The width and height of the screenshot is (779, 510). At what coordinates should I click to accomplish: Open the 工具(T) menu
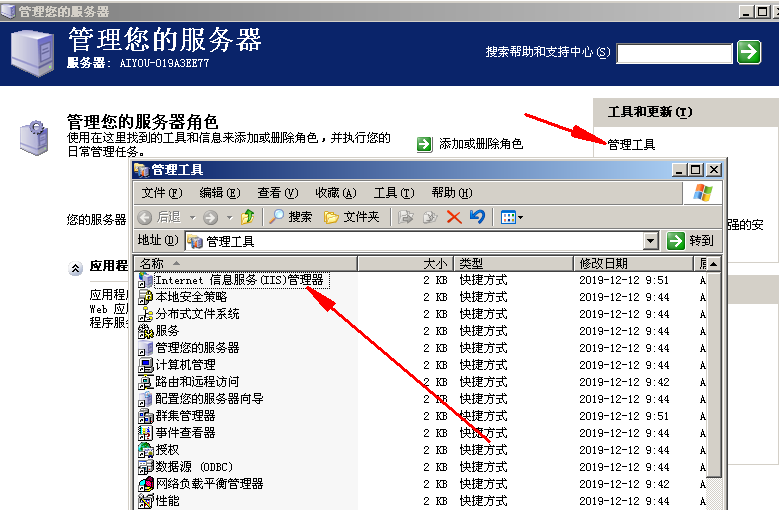click(x=394, y=193)
